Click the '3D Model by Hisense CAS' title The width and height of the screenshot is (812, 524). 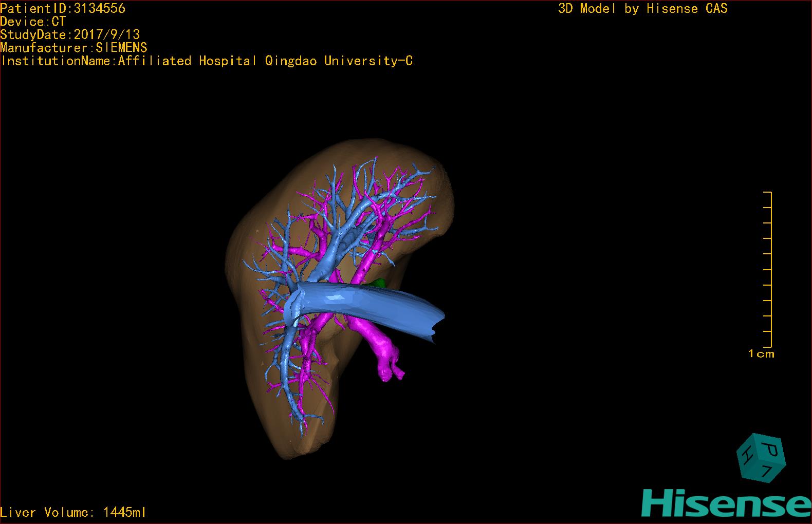642,8
